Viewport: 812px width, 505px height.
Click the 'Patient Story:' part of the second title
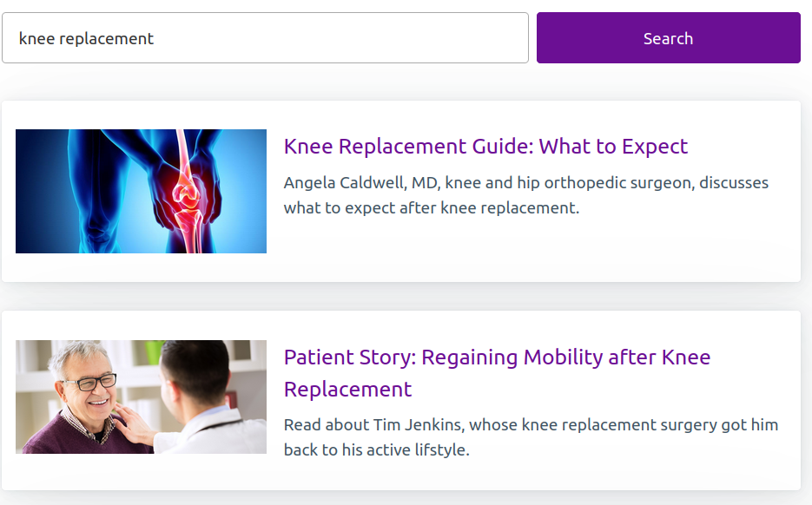[350, 357]
